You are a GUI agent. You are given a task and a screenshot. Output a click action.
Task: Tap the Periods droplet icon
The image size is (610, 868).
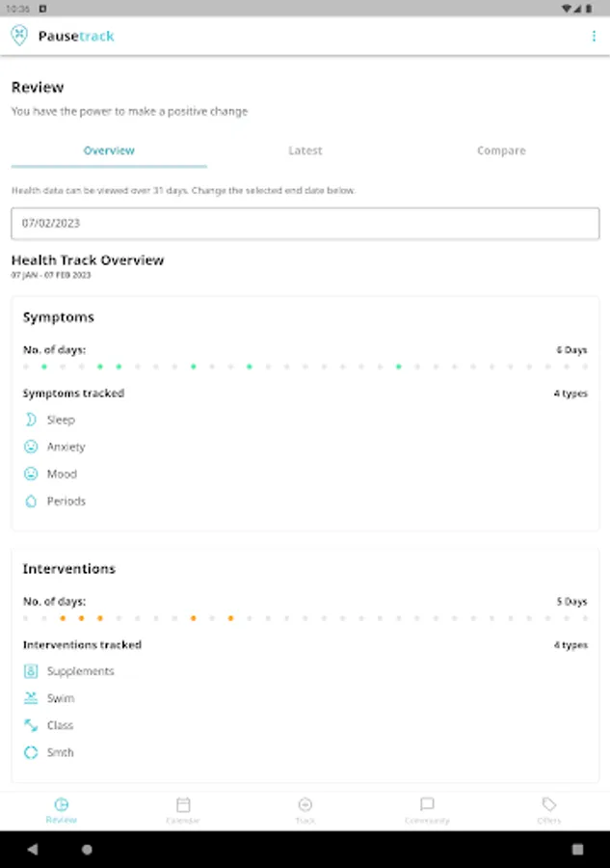pyautogui.click(x=31, y=501)
